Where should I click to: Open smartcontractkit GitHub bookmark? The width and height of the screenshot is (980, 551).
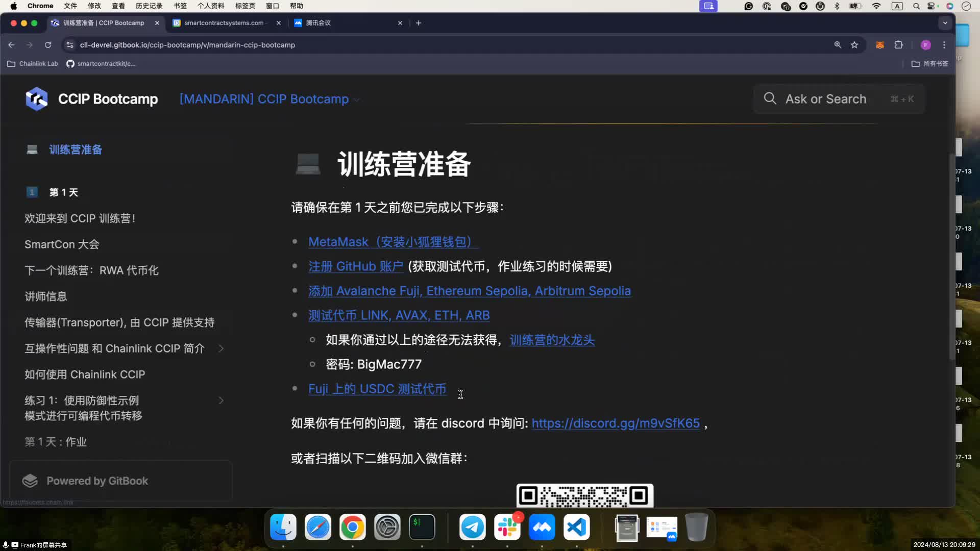(x=101, y=64)
